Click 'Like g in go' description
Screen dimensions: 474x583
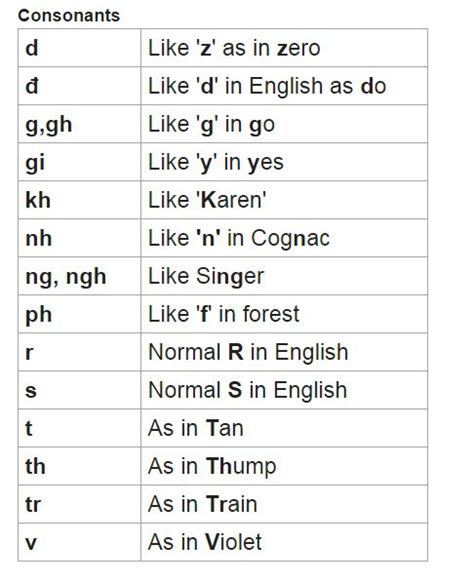tap(212, 125)
